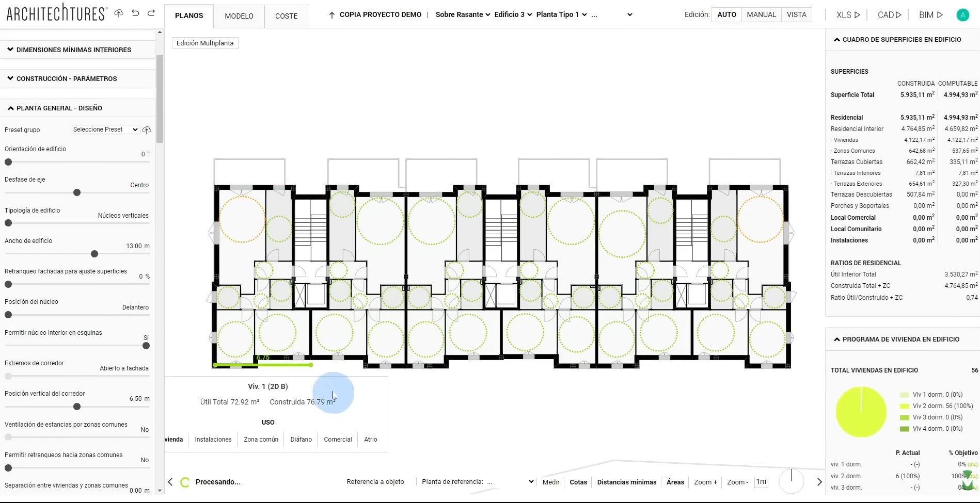Screen dimensions: 980x503
Task: Click Zoom + button
Action: [x=705, y=482]
